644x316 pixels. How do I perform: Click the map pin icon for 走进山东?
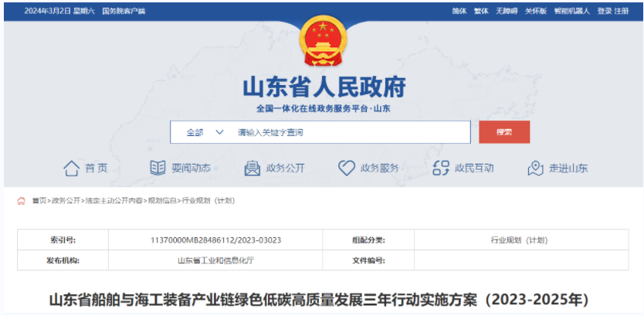point(536,168)
